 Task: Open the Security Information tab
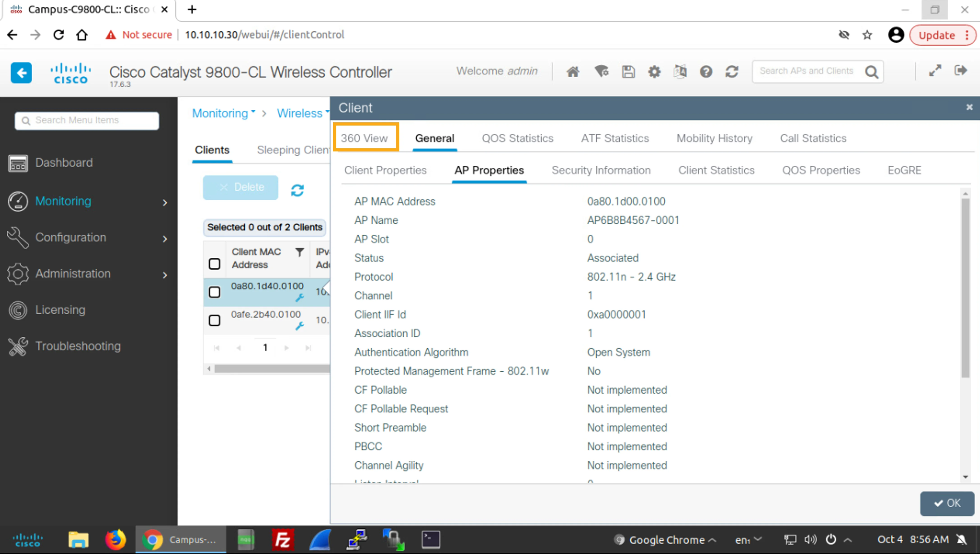pyautogui.click(x=601, y=170)
